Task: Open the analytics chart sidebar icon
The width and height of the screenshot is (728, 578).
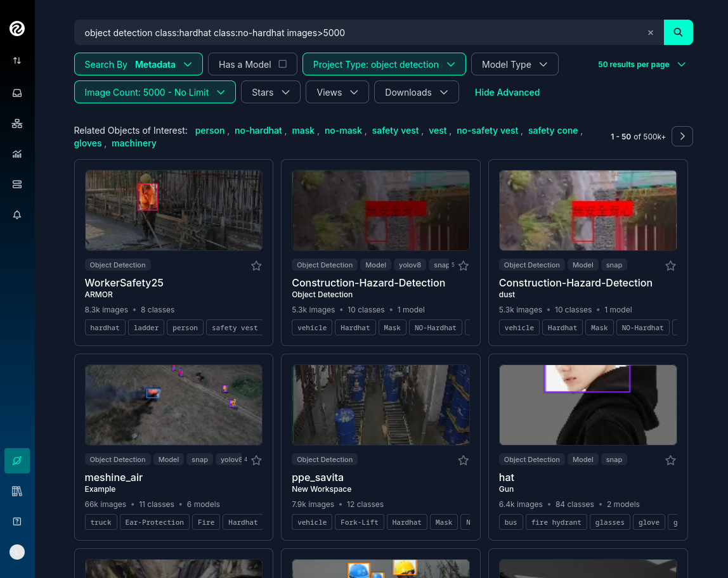Action: pos(17,154)
